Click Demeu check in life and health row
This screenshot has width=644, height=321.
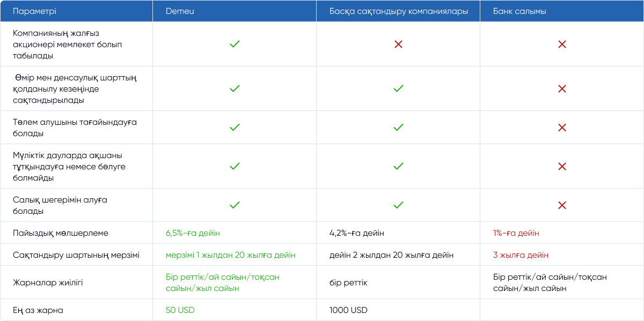235,88
